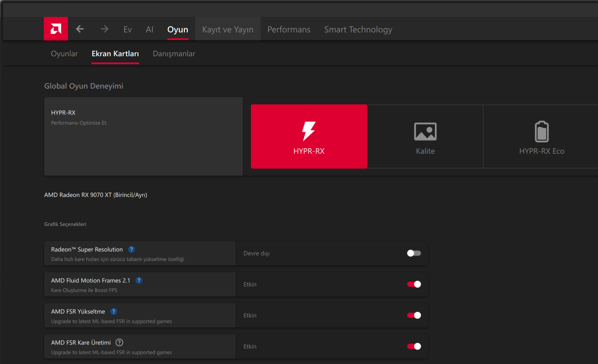
Task: Click Etkin status for AMD FSR Kare Üretimi
Action: (x=250, y=346)
